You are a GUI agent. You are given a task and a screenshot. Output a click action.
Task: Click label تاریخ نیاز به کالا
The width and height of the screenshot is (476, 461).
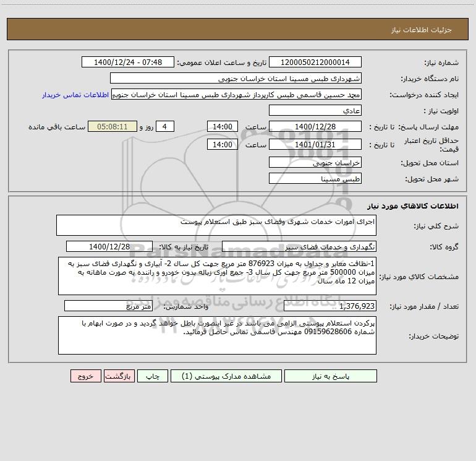[184, 247]
